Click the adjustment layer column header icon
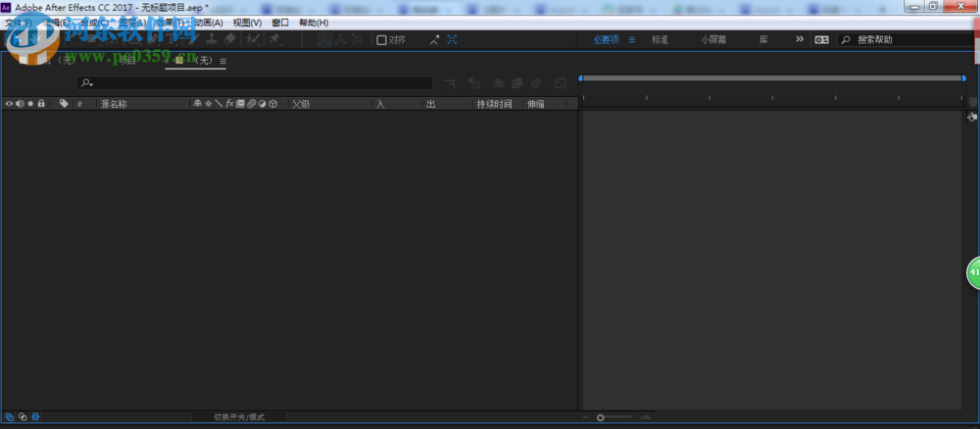This screenshot has width=980, height=429. coord(262,104)
